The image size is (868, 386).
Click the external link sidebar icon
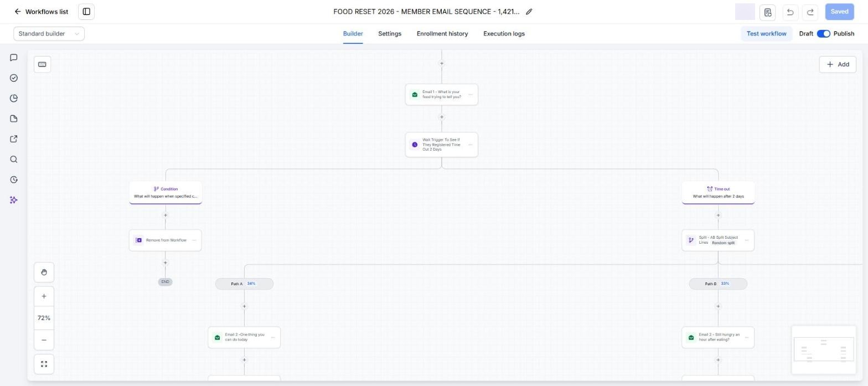click(14, 139)
